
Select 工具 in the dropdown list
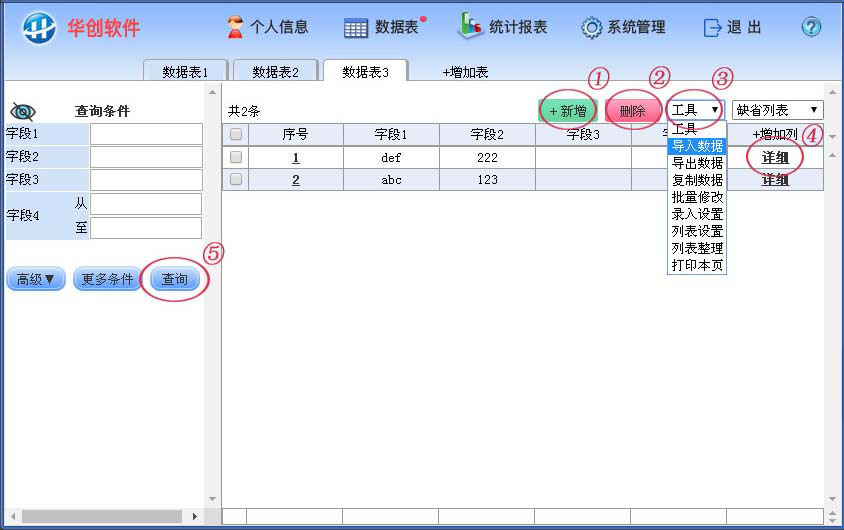coord(697,129)
